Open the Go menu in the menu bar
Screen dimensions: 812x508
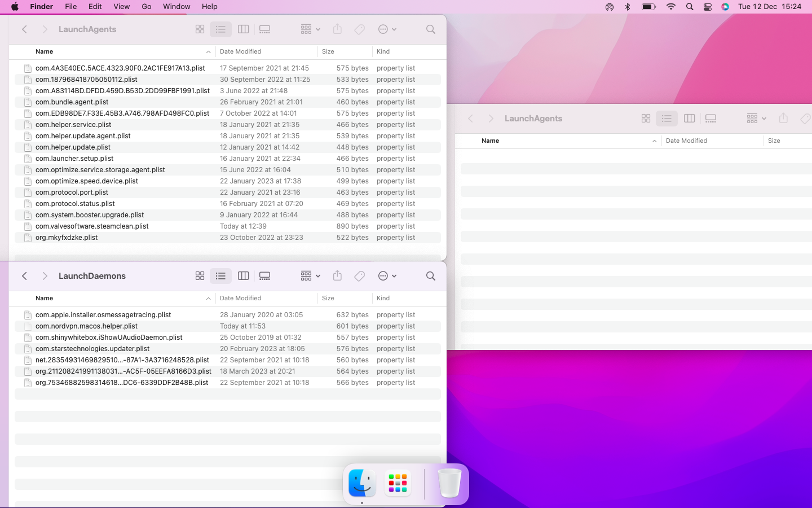coord(146,7)
